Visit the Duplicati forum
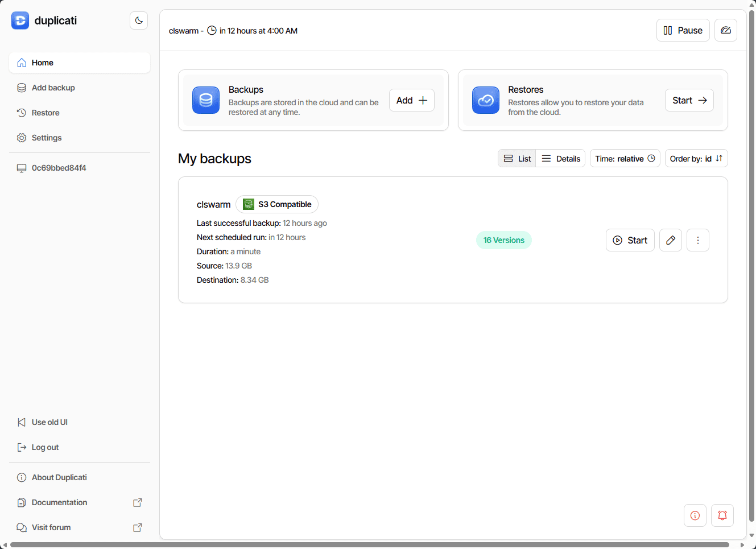Screen dimensions: 756x549 tap(80, 527)
